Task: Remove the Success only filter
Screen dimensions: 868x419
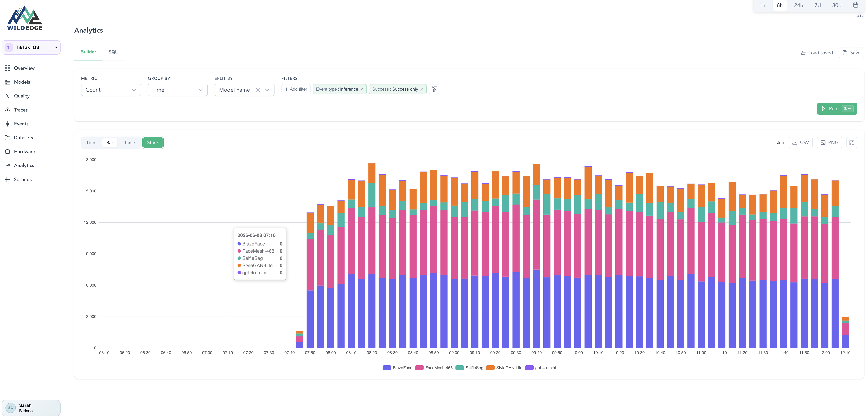Action: [422, 89]
